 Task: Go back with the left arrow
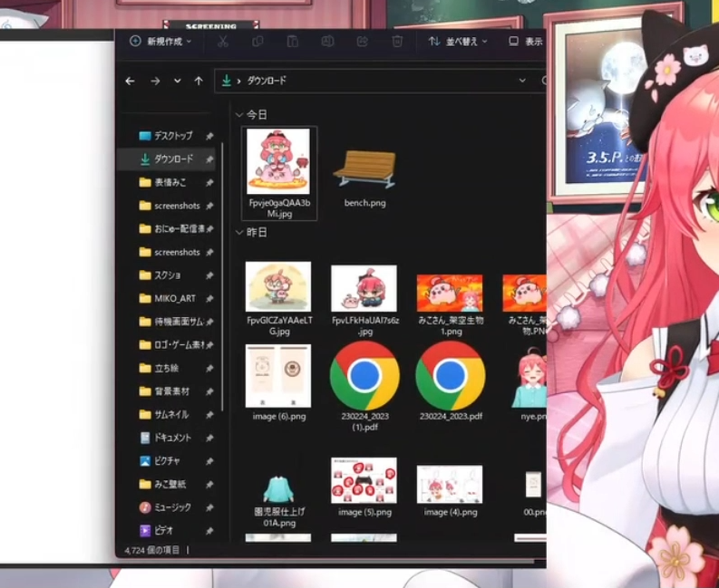tap(131, 82)
